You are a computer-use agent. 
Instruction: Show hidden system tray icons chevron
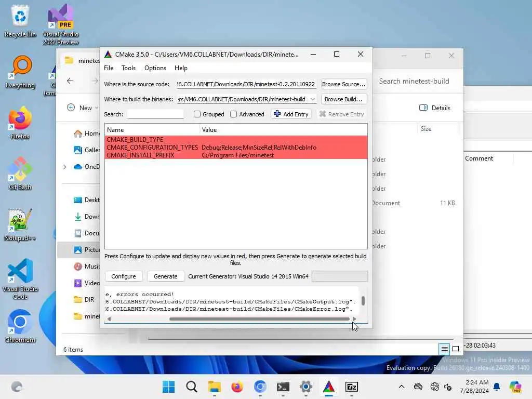pyautogui.click(x=402, y=387)
